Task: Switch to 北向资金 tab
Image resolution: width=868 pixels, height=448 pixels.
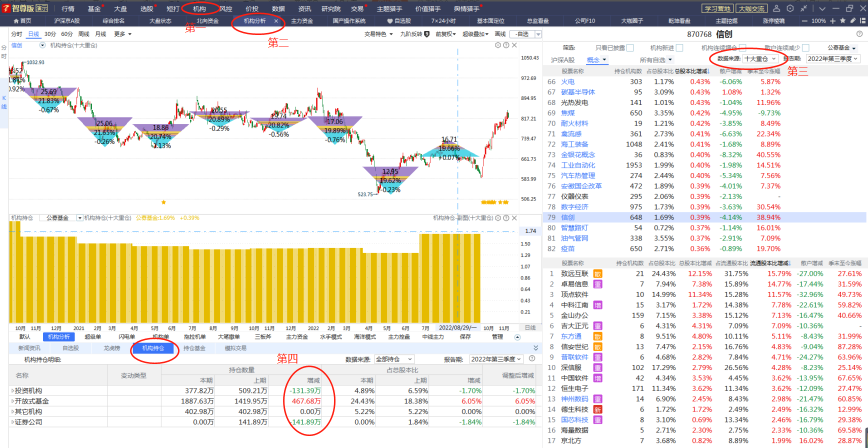Action: pos(207,21)
